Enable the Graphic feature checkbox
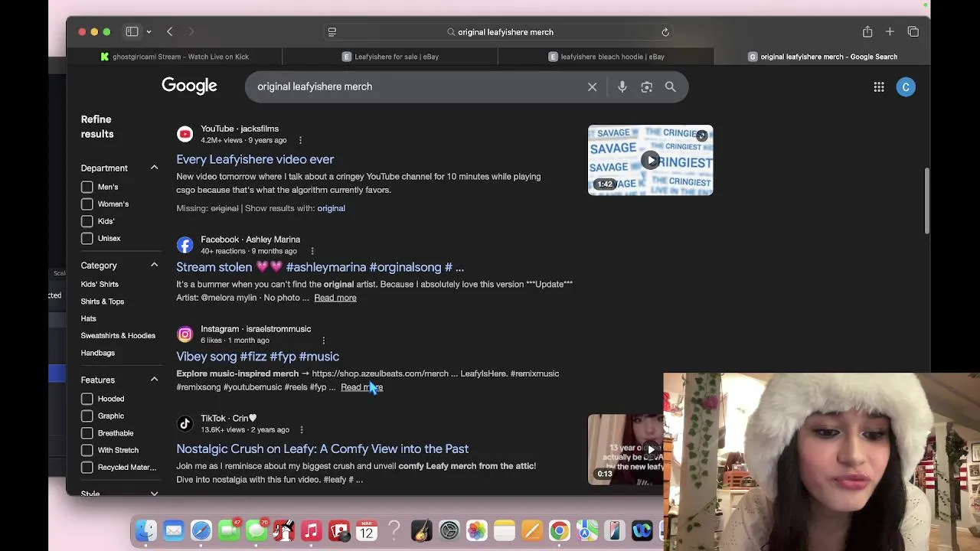Viewport: 980px width, 551px height. coord(87,416)
